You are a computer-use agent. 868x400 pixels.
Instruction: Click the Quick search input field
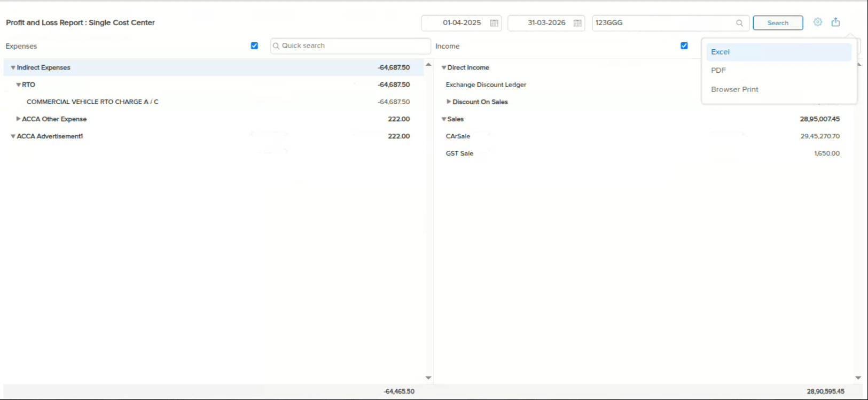pos(353,46)
